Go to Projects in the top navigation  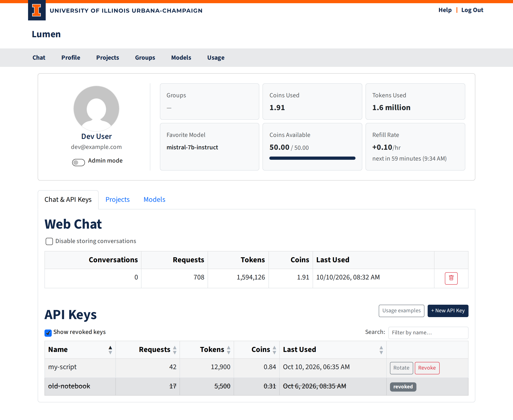(x=108, y=58)
